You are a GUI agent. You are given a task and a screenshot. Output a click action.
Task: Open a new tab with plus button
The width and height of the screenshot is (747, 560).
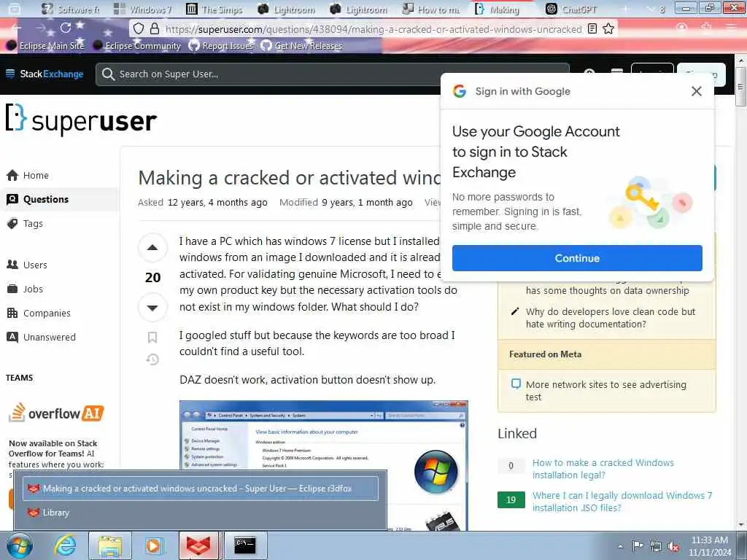625,9
